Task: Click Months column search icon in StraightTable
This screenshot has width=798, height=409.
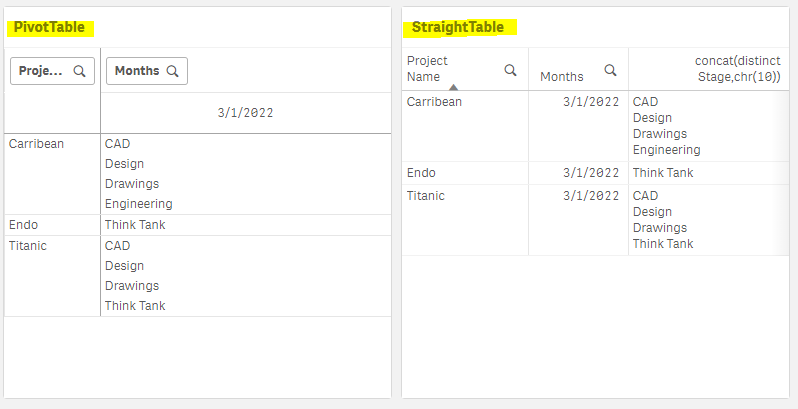Action: coord(609,69)
